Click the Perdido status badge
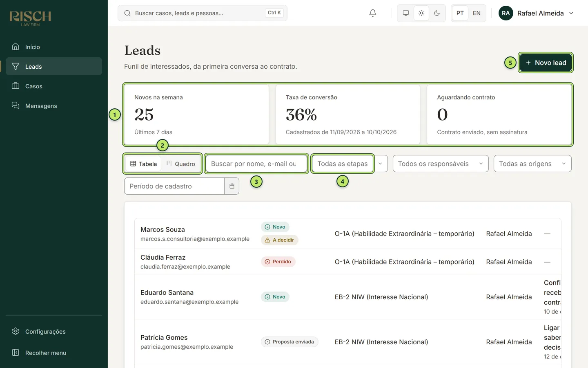The height and width of the screenshot is (368, 588). [x=278, y=262]
